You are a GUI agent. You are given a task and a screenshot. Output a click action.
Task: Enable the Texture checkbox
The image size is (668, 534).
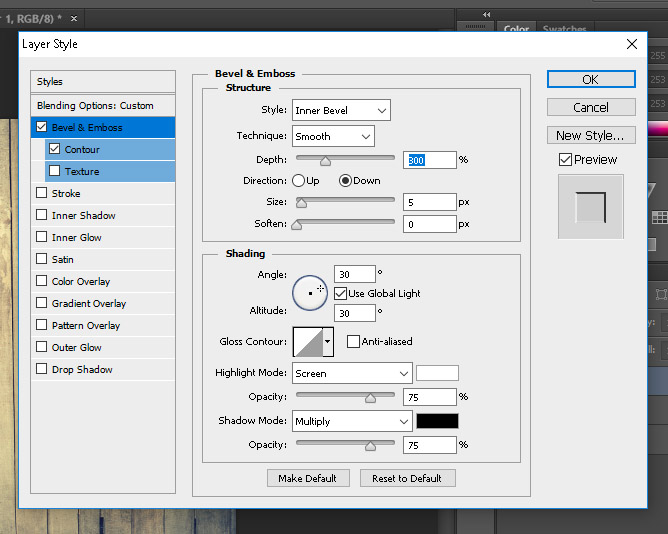pos(55,171)
